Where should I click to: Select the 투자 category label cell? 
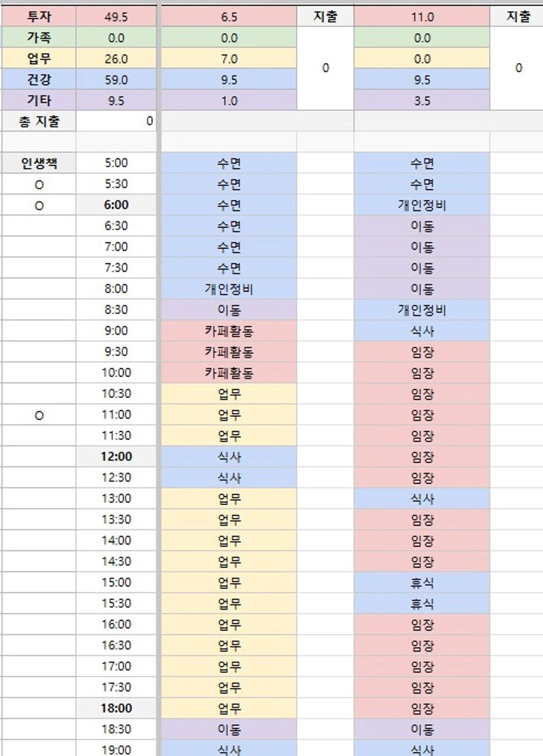tap(39, 17)
